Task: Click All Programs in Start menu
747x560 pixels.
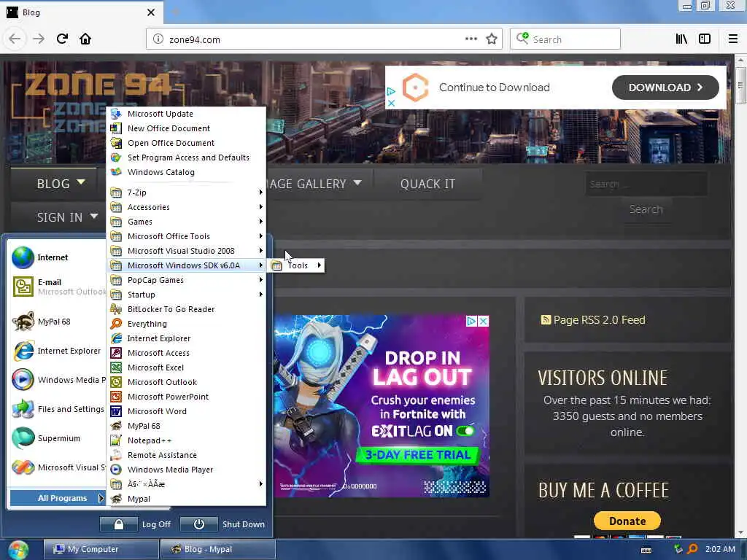Action: (x=57, y=498)
